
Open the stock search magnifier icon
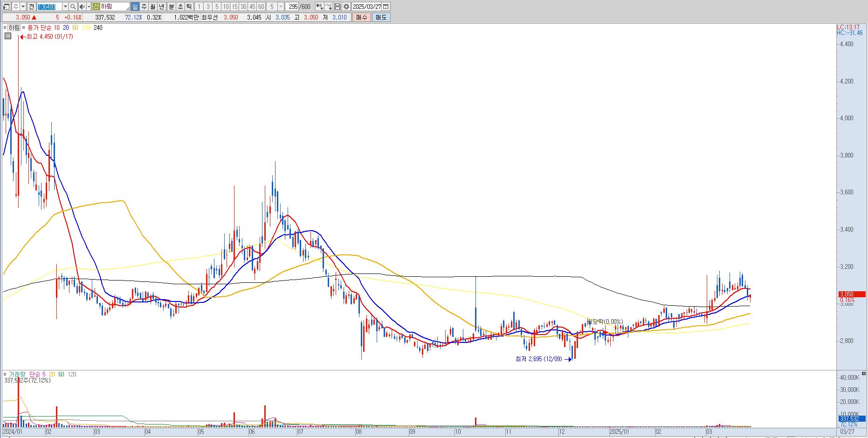[73, 7]
